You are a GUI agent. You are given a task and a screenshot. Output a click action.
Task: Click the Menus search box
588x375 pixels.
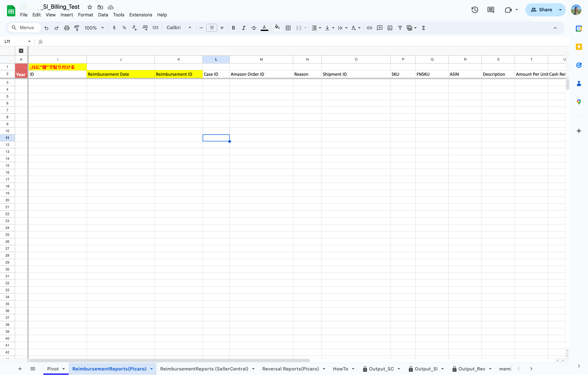coord(24,28)
